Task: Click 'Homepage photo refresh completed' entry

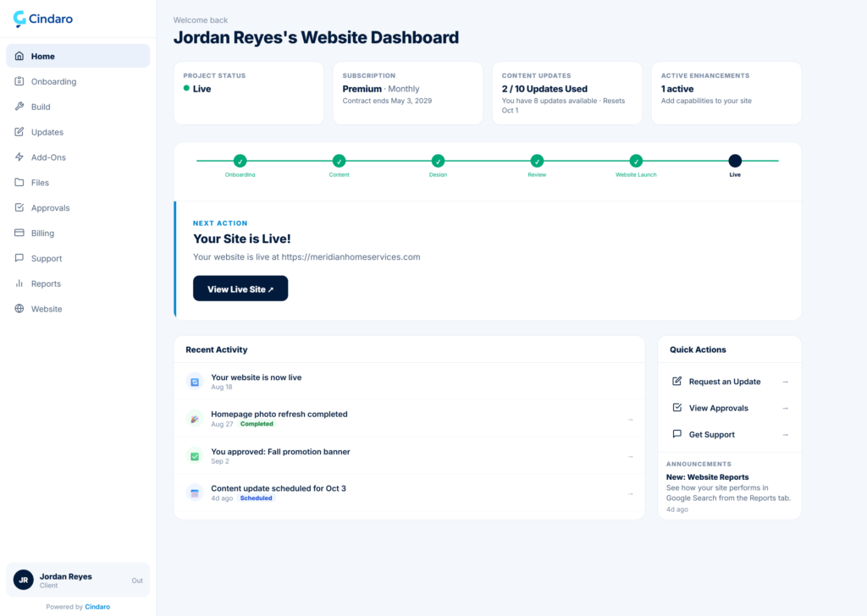Action: click(409, 419)
